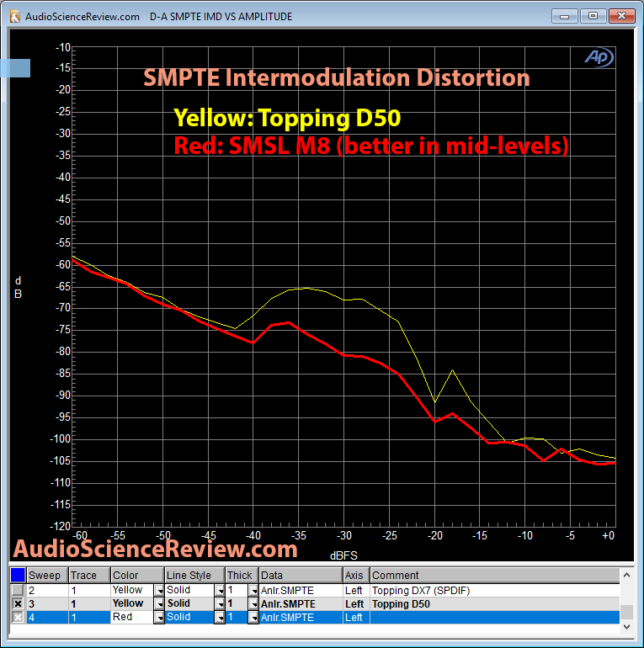Click the Color column header

tap(137, 576)
